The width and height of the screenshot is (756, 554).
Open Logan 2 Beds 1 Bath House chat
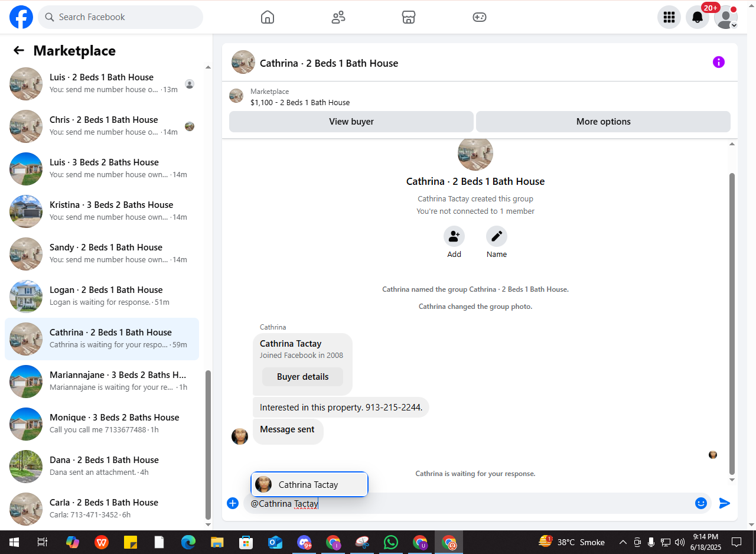click(x=102, y=296)
